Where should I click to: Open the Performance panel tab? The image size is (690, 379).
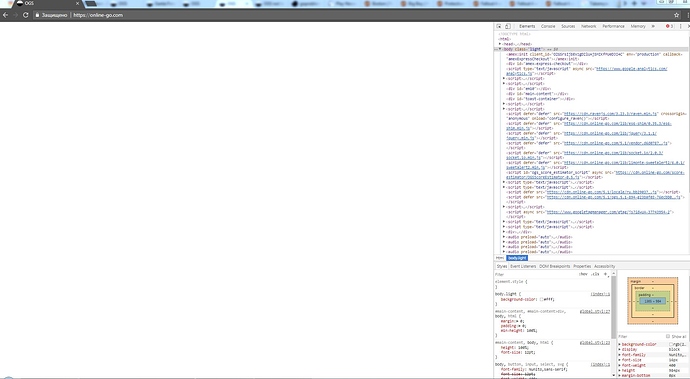click(x=613, y=26)
